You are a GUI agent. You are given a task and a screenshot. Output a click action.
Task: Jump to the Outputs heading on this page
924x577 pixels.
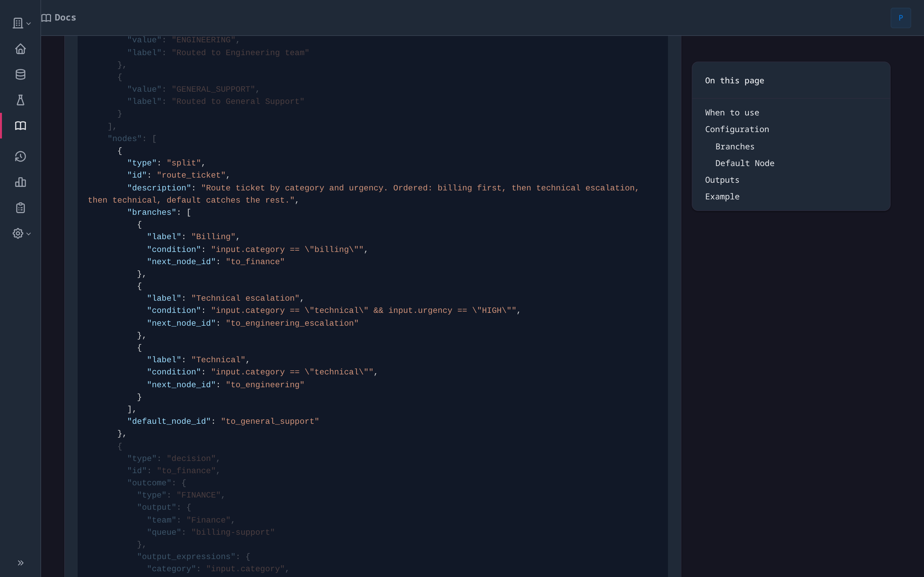(721, 180)
